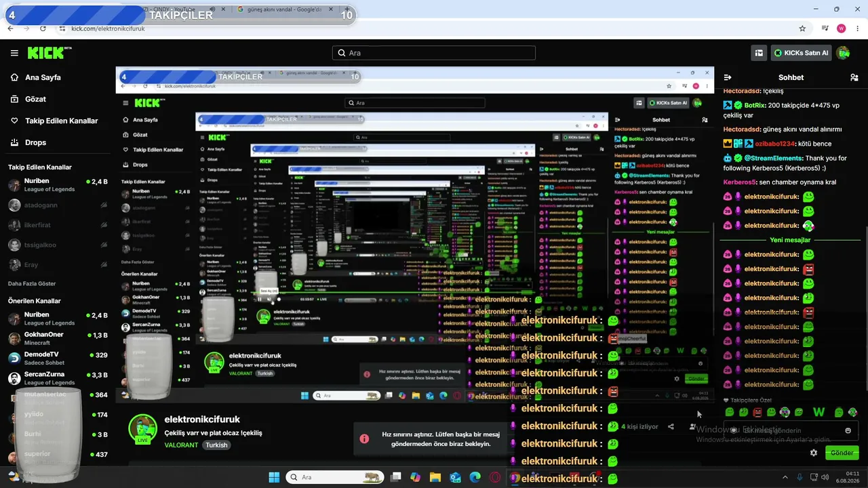Screen dimensions: 868x488
Task: Click the 4 kişi izliyor viewer count
Action: point(639,427)
